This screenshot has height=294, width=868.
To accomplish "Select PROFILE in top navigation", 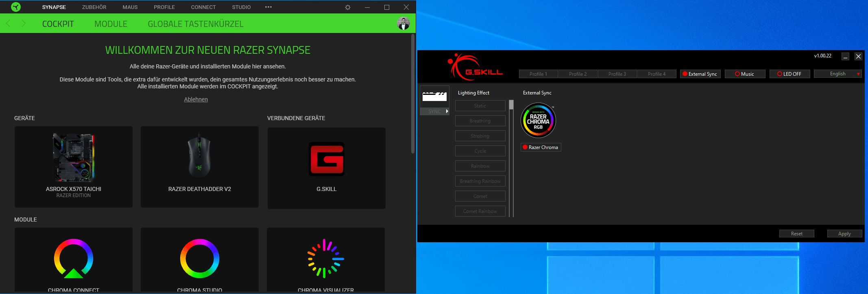I will pos(164,7).
